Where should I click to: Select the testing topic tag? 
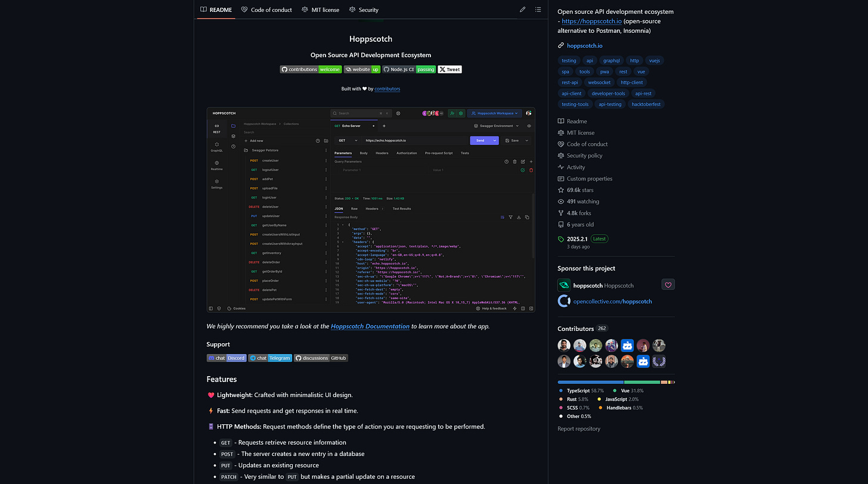click(x=569, y=60)
